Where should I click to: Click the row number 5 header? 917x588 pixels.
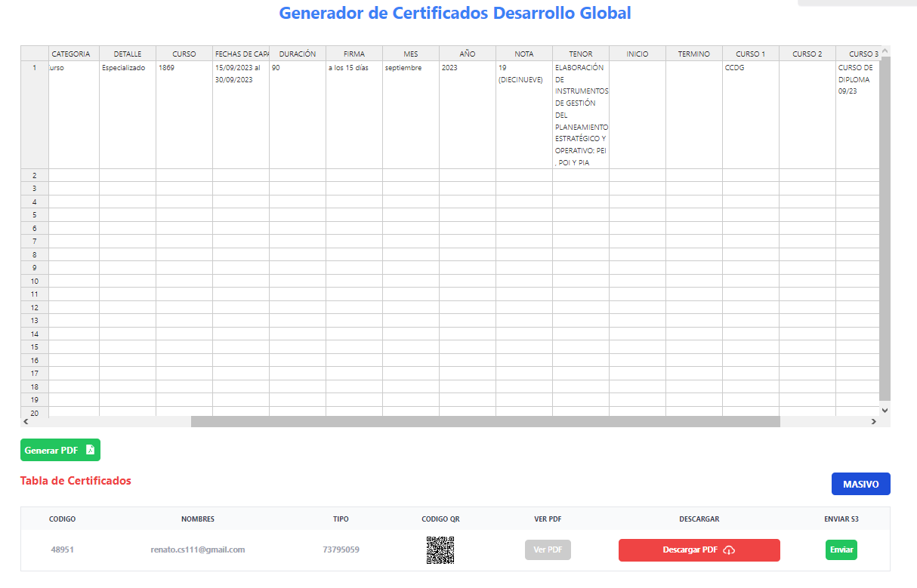33,214
